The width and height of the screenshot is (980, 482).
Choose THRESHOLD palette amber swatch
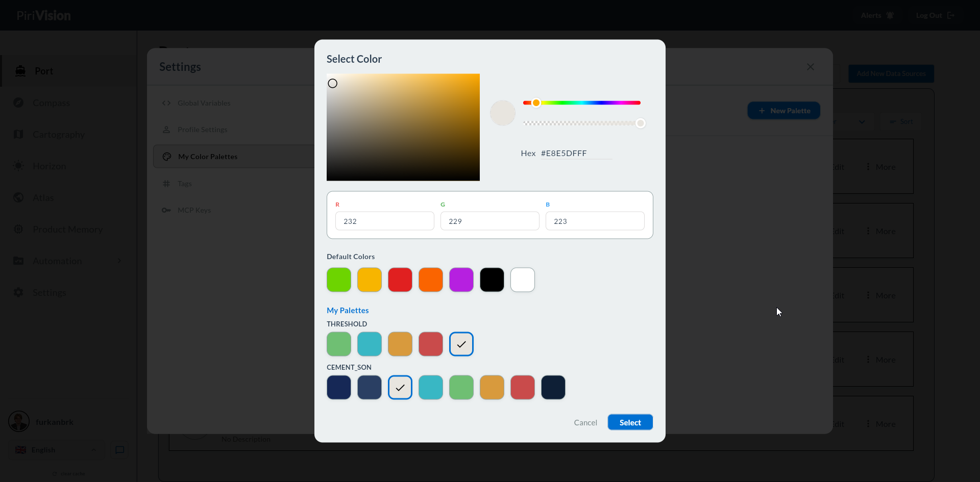[x=400, y=344]
